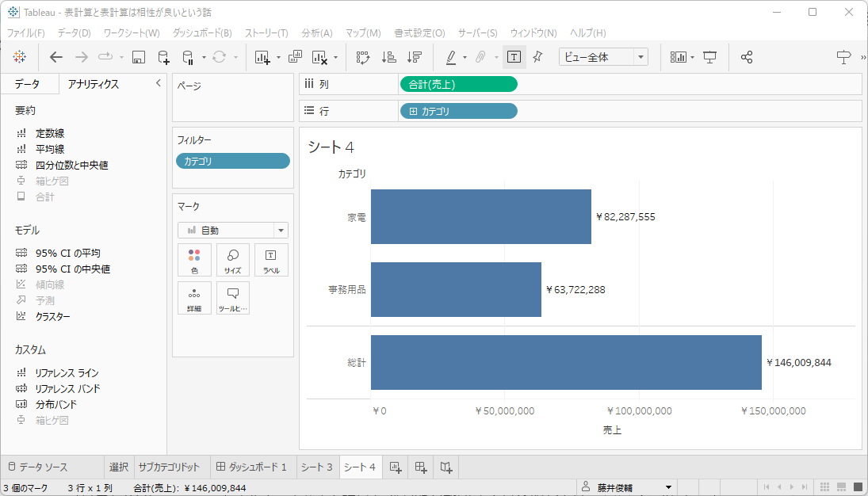
Task: Expand the カテゴリ pill on rows shelf
Action: 413,112
